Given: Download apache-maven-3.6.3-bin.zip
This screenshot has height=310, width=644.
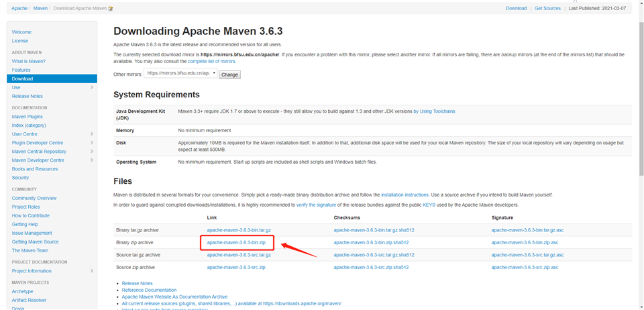Looking at the screenshot, I should (x=236, y=243).
